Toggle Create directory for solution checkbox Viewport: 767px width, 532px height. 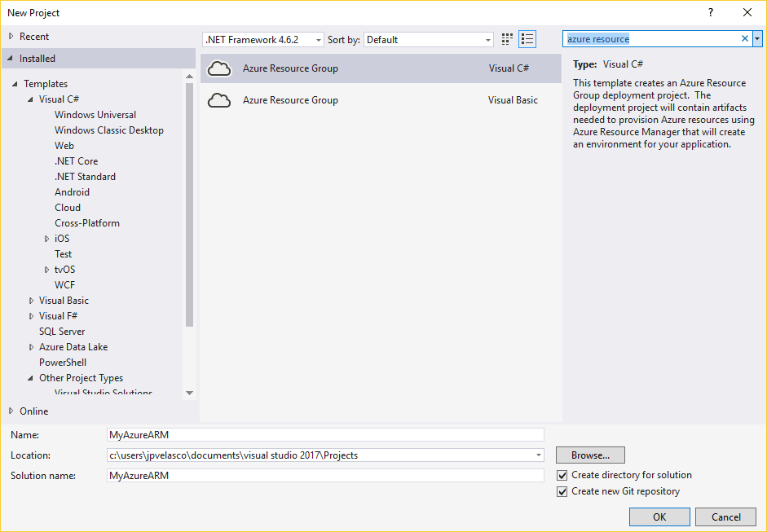click(562, 475)
